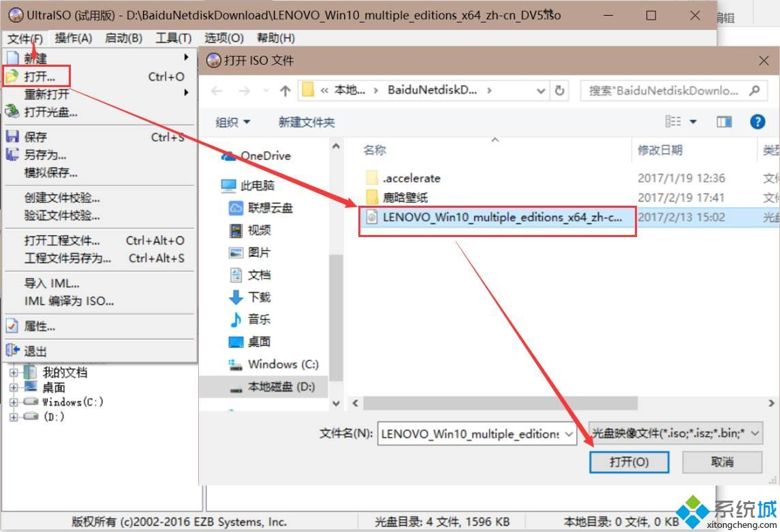Expand Windows(C:) in UltraISO tree
This screenshot has height=532, width=780.
[x=14, y=402]
